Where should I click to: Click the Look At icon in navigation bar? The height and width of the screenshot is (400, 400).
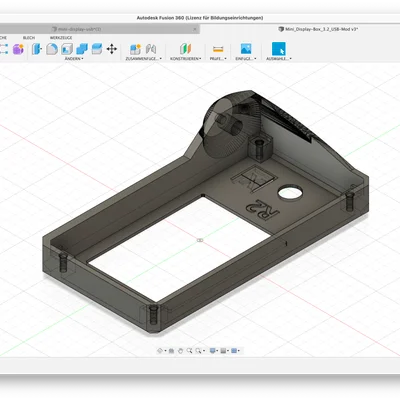coord(171,351)
